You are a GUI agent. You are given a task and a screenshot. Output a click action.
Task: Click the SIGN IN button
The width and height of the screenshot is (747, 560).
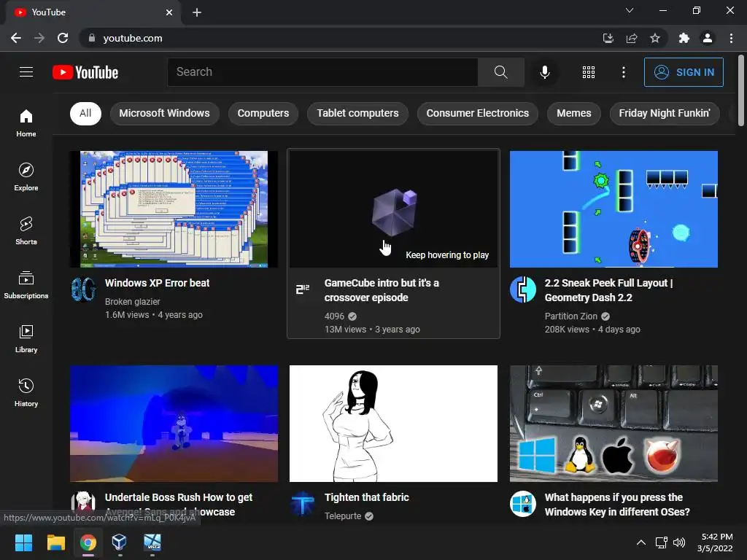pos(684,72)
